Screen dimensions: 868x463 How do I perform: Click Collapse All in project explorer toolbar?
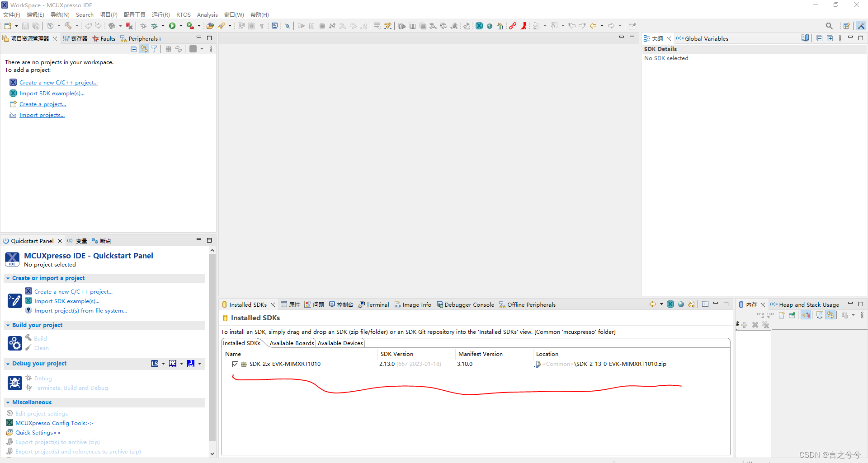(x=133, y=49)
